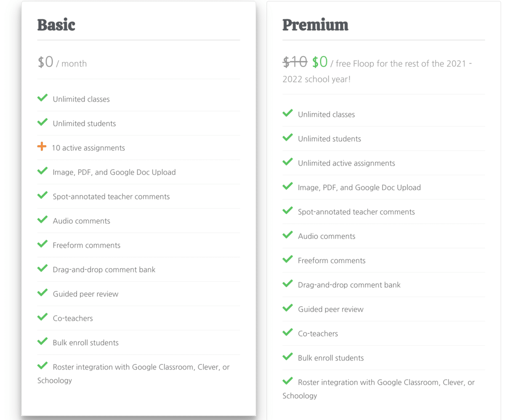The width and height of the screenshot is (505, 420).
Task: Click checkmark beside Basic Drag-and-drop comment bank
Action: [x=43, y=268]
